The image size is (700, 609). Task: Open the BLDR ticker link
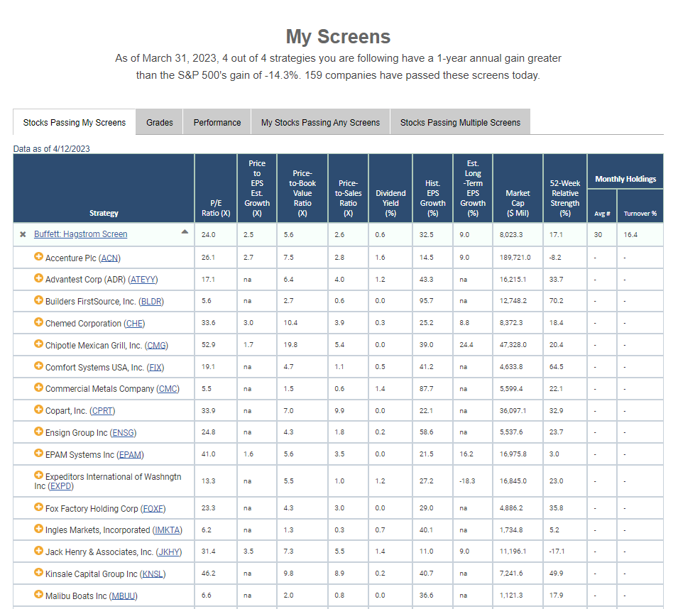[151, 302]
